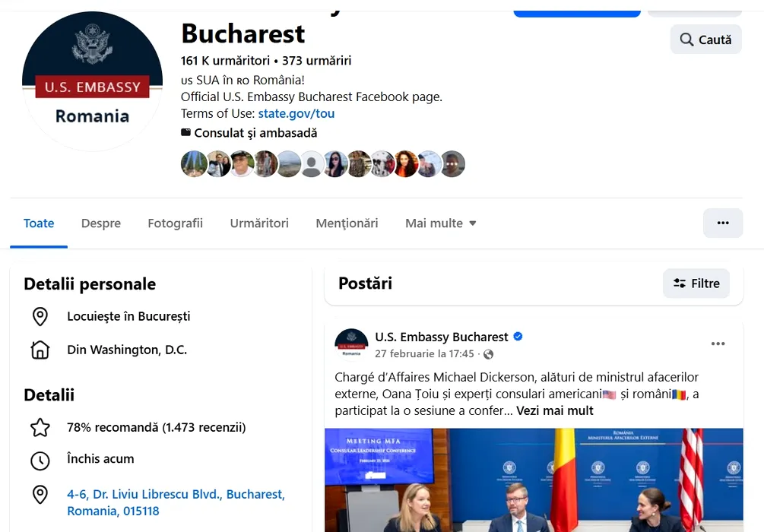
Task: Click the location pin next to Locuiește în București
Action: [x=40, y=317]
